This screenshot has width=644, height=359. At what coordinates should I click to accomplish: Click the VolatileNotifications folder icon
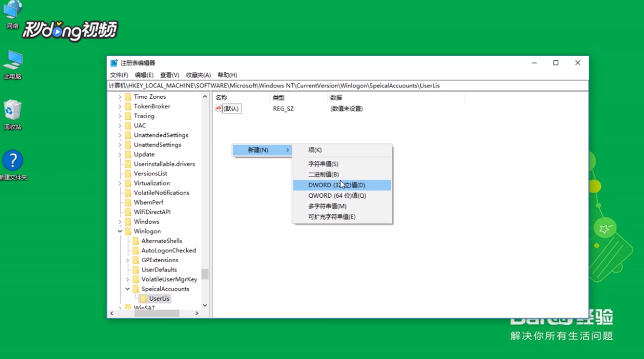128,193
